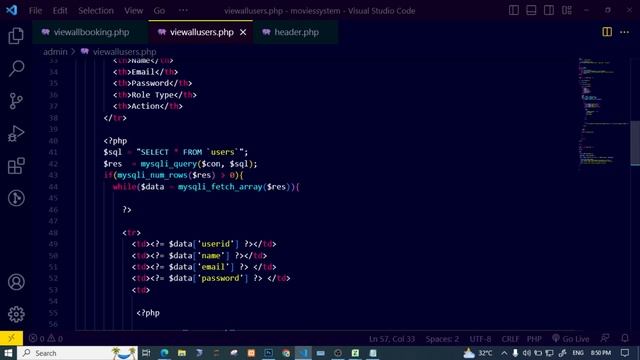
Task: Toggle the primary side bar layout icon
Action: click(x=514, y=10)
